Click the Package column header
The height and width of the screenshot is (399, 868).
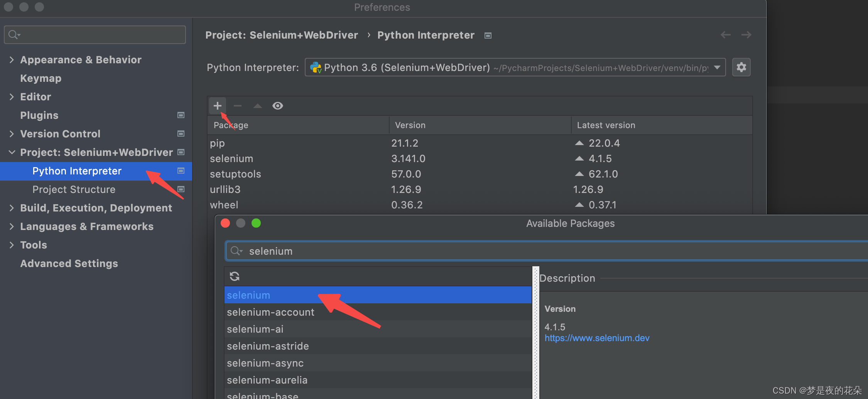(298, 125)
